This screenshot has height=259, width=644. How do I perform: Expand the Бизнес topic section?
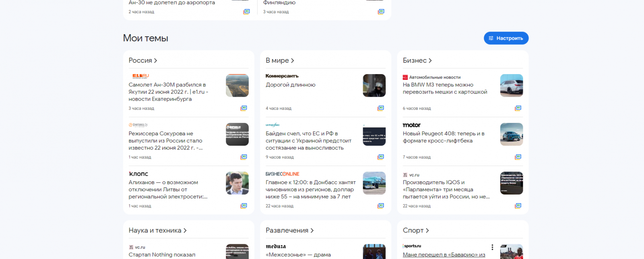coord(417,60)
